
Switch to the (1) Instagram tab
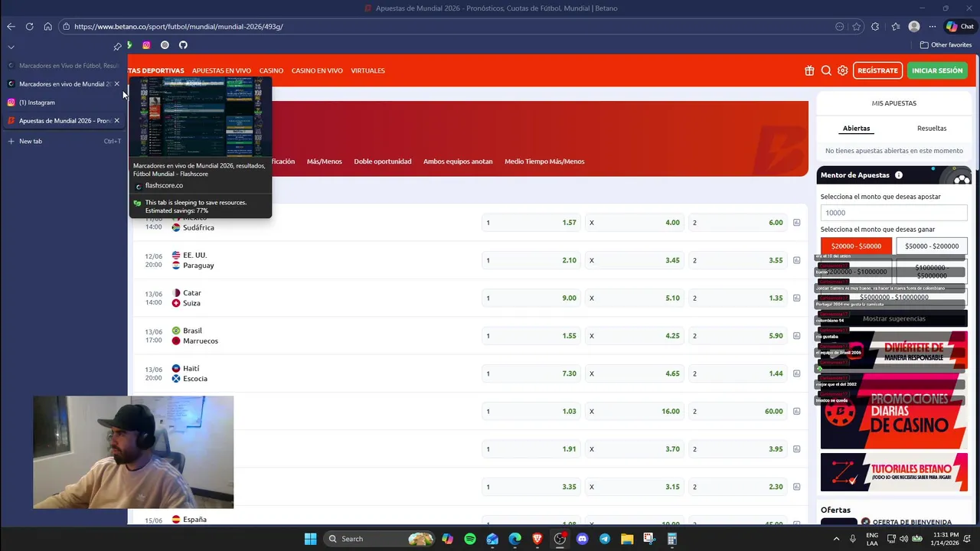[63, 102]
